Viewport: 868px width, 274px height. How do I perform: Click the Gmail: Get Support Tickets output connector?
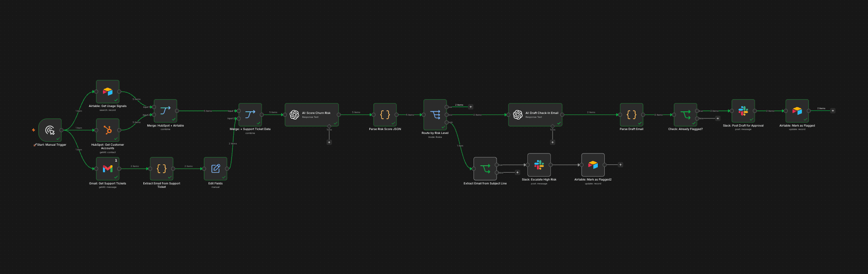tap(119, 169)
